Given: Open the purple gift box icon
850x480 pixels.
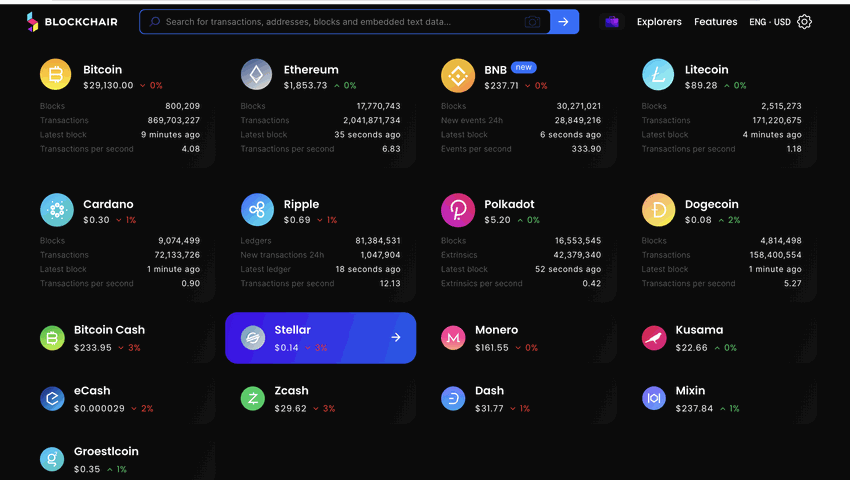Looking at the screenshot, I should 612,22.
